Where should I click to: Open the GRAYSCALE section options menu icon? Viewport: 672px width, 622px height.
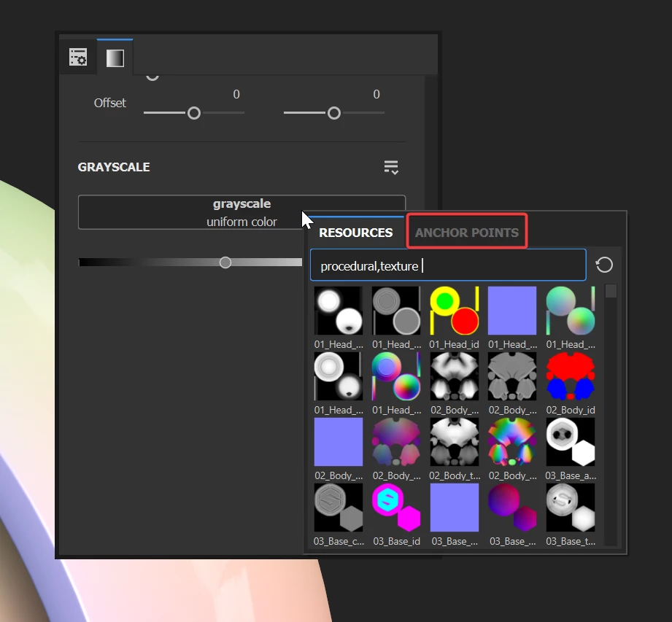391,167
